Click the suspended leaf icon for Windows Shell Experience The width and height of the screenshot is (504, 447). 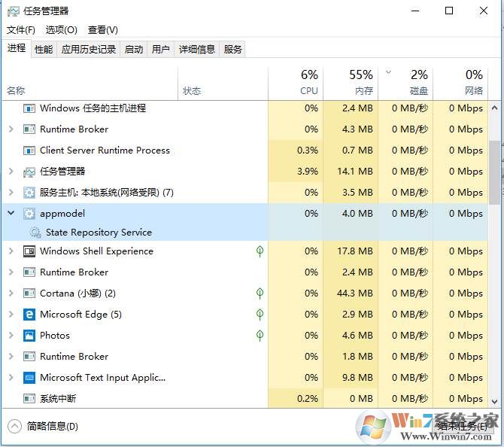260,251
